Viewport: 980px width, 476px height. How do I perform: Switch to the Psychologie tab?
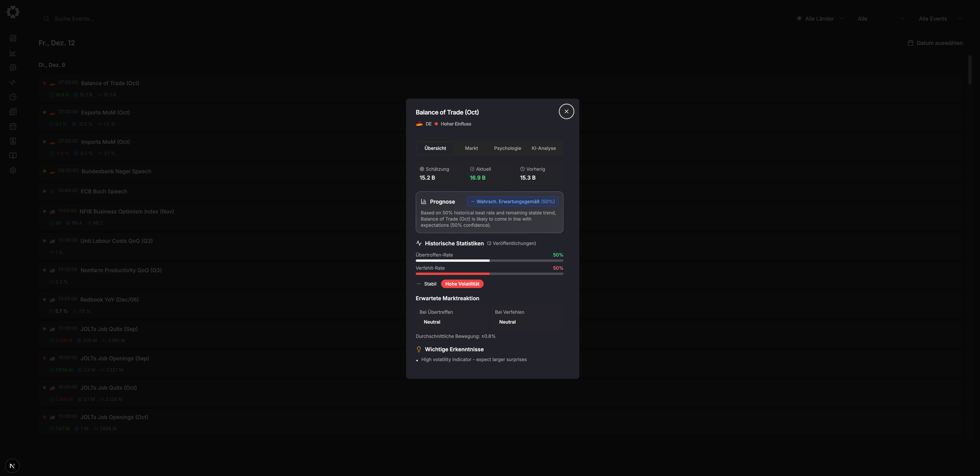[507, 148]
